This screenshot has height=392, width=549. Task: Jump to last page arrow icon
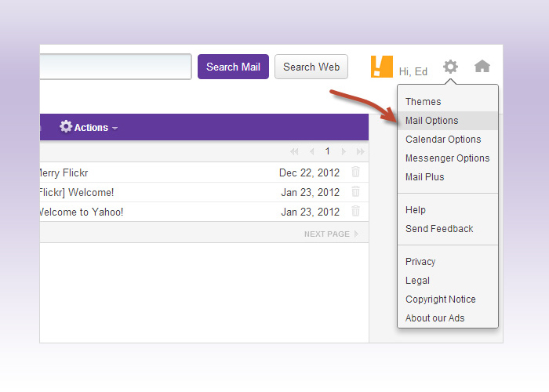point(360,151)
